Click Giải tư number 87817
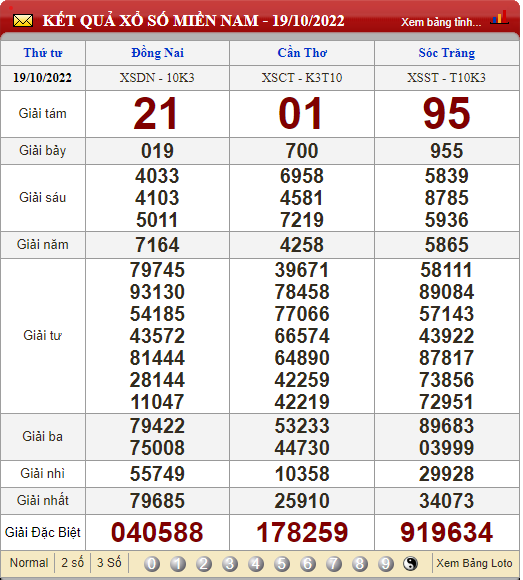523x580 pixels. pos(447,358)
